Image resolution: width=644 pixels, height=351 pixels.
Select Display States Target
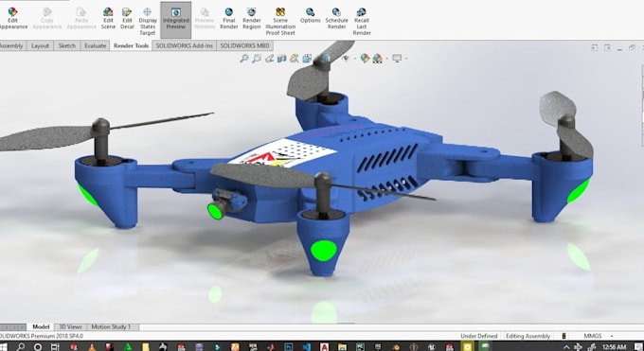point(148,22)
